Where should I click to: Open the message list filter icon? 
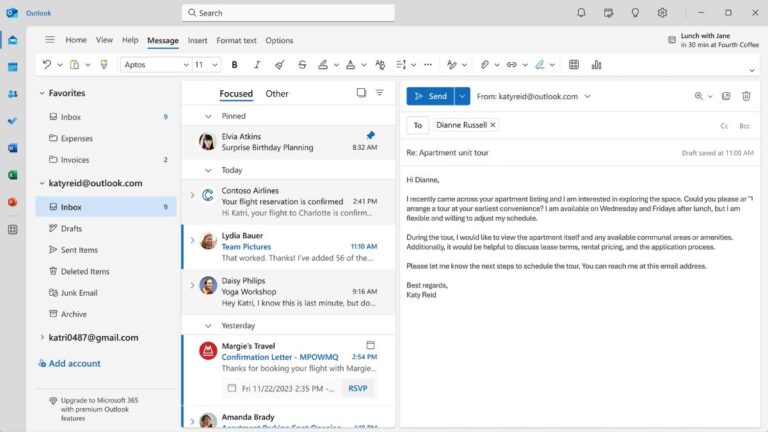[x=380, y=93]
